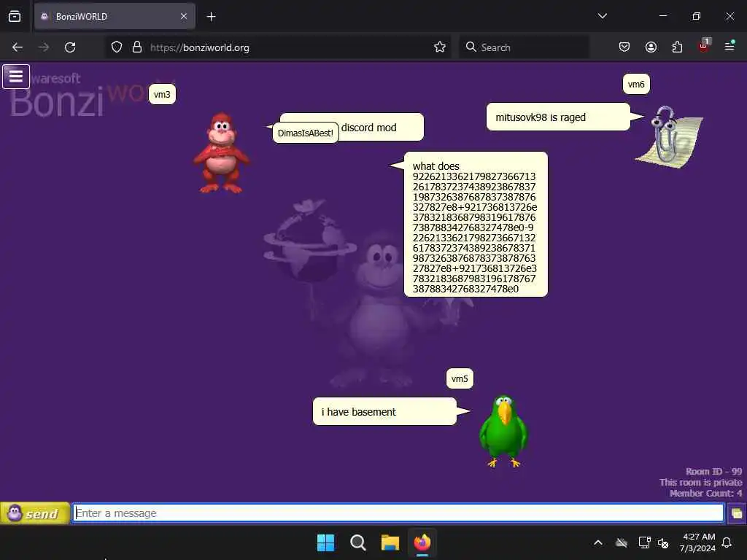Viewport: 747px width, 560px height.
Task: Click the vm3 name tag
Action: pos(162,94)
